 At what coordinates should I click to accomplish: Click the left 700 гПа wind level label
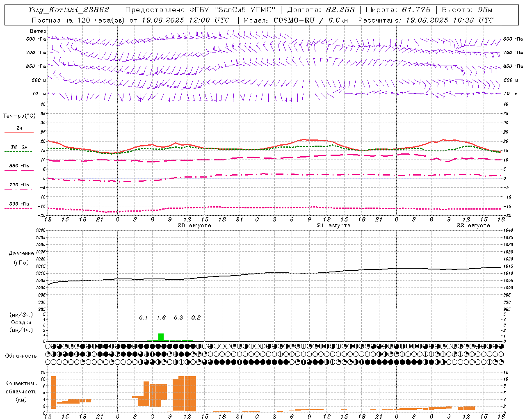tap(36, 52)
